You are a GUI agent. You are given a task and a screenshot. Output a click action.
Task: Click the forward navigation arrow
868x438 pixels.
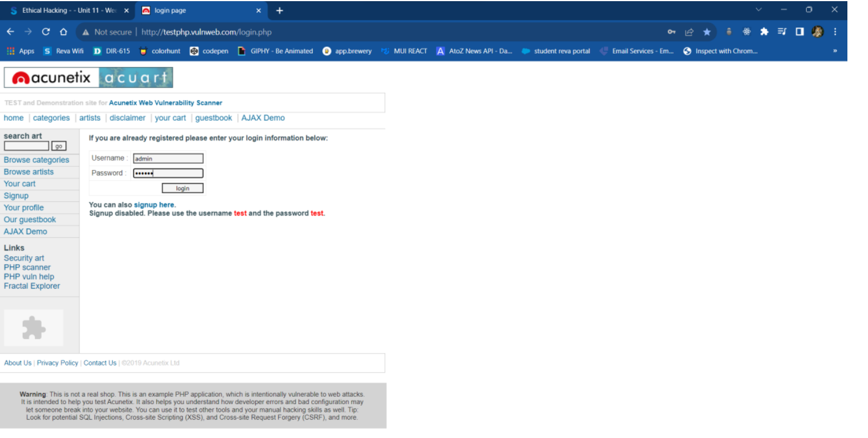28,32
